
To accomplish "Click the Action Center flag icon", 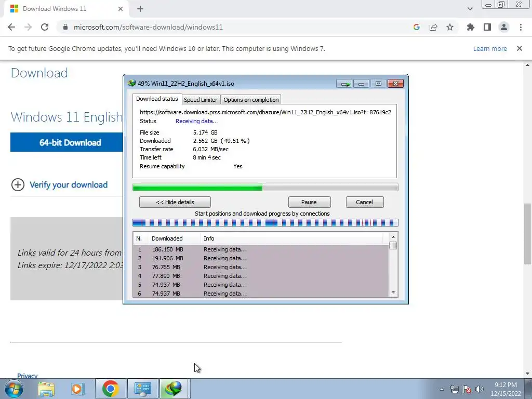I will [x=467, y=389].
